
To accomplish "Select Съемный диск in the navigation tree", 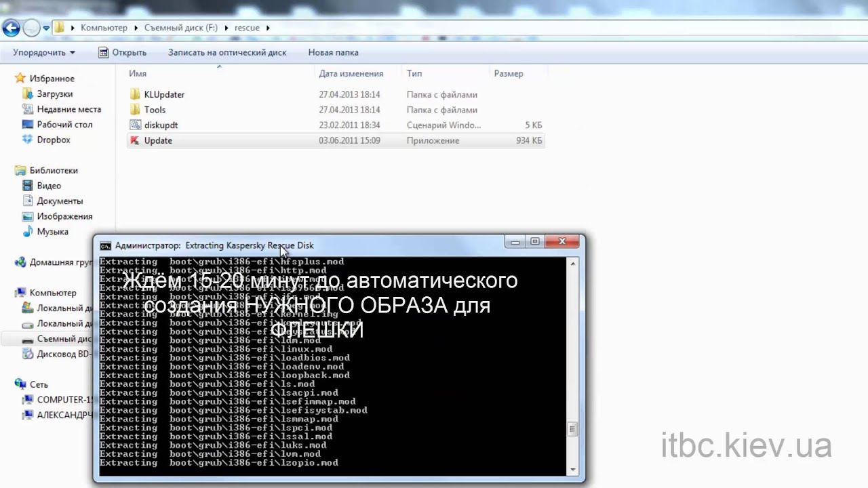I will pos(64,339).
